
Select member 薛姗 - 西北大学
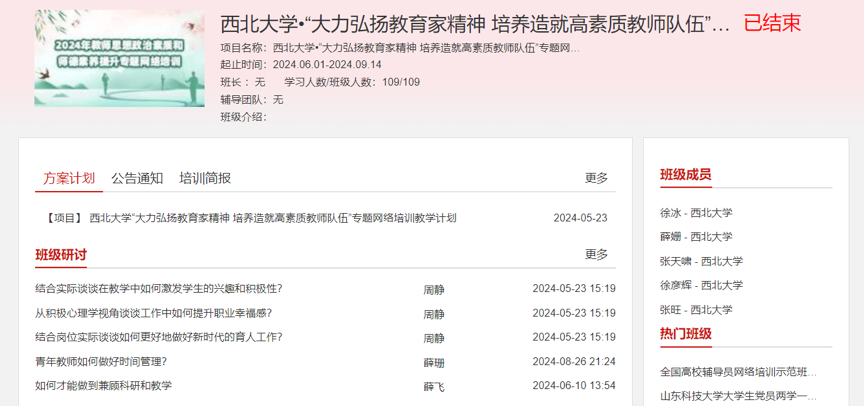(696, 237)
